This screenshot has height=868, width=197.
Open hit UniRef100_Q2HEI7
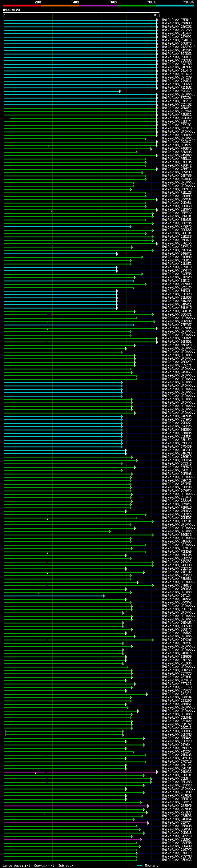click(176, 169)
